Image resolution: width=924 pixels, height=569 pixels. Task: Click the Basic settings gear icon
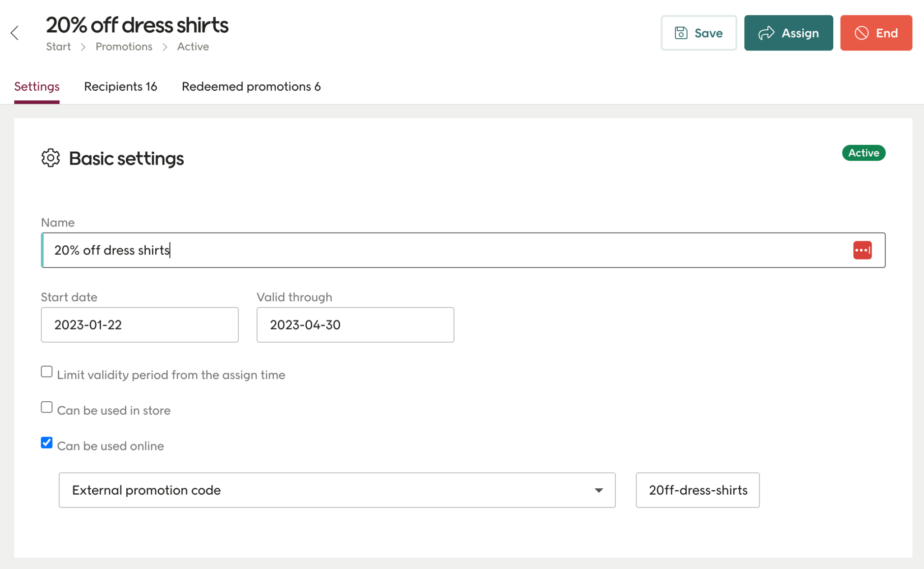[x=51, y=158]
